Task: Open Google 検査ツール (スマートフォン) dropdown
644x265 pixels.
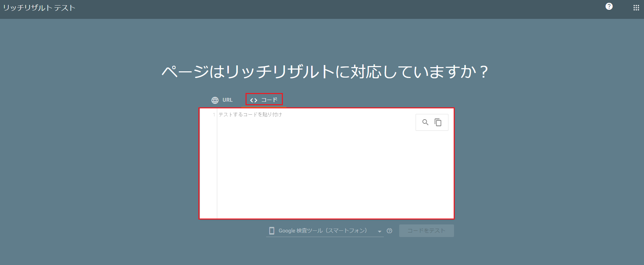Action: click(x=325, y=231)
